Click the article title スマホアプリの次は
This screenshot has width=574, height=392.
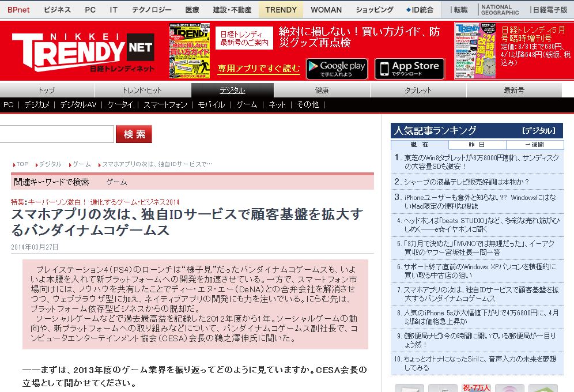[187, 222]
